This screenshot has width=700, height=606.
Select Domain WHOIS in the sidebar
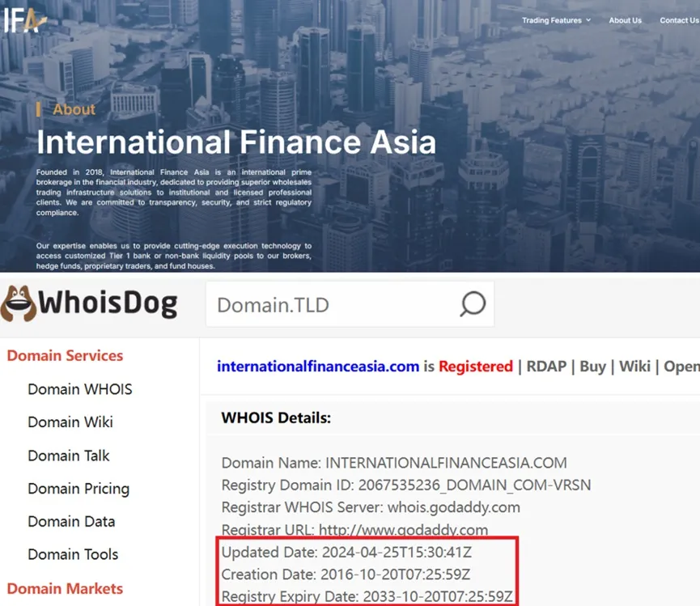tap(80, 389)
